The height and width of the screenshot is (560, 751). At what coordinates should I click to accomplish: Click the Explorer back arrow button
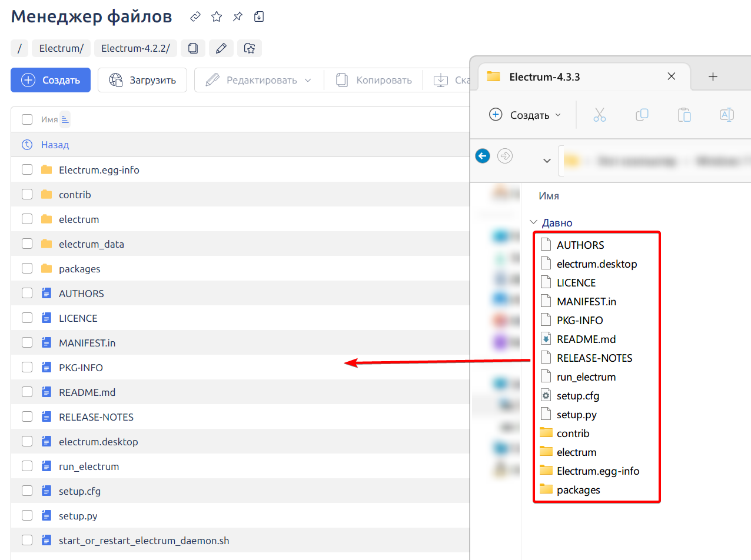[483, 156]
